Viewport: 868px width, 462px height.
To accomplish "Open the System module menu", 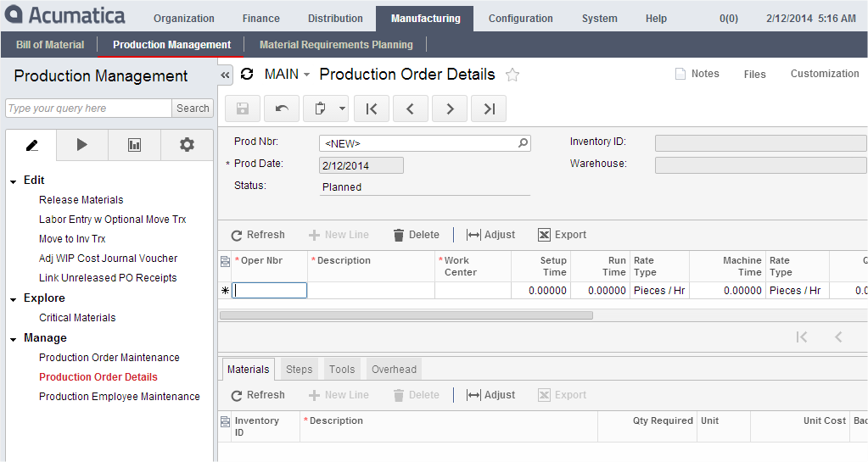I will coord(600,19).
